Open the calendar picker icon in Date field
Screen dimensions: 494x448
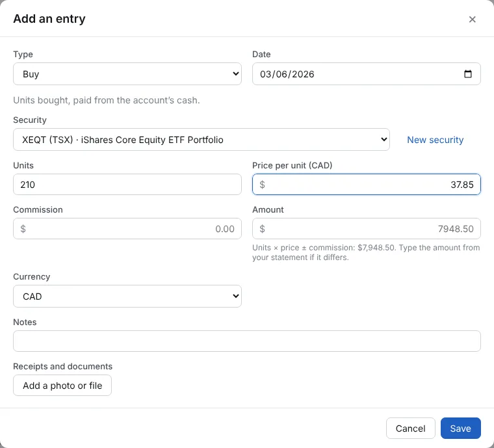468,73
